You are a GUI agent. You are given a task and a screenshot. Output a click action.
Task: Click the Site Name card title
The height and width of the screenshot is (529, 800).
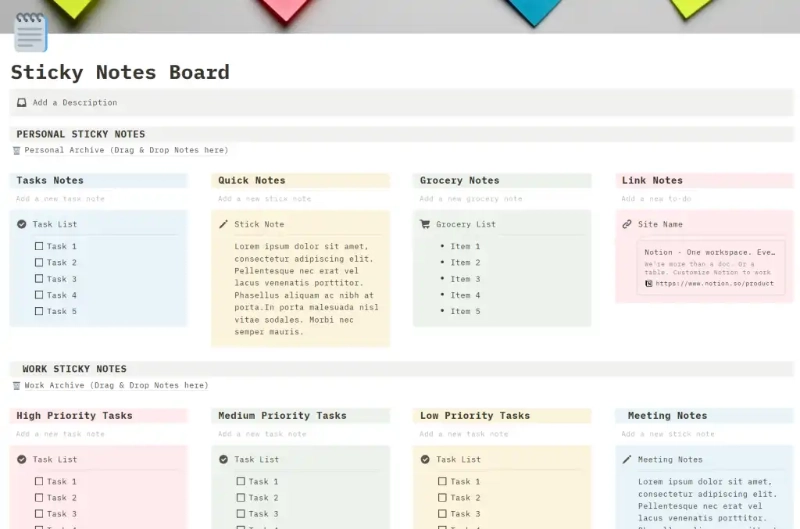(660, 224)
